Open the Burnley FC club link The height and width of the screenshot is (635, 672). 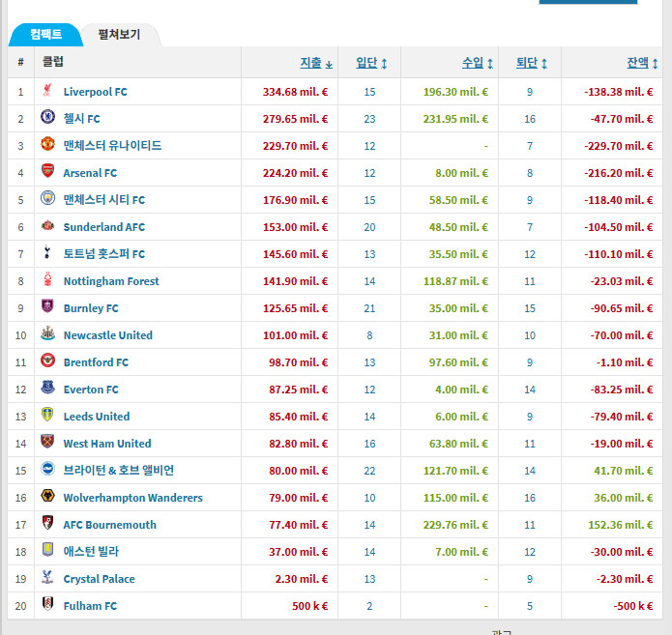(x=91, y=308)
